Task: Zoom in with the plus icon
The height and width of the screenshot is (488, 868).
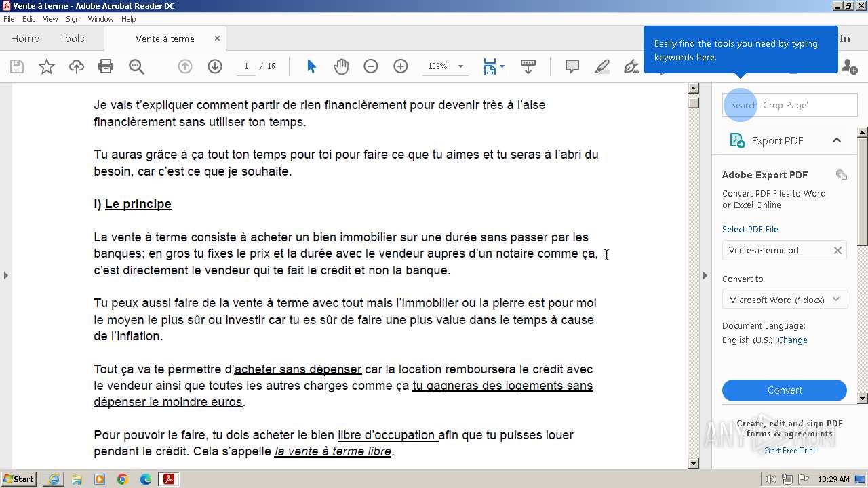Action: (x=401, y=66)
